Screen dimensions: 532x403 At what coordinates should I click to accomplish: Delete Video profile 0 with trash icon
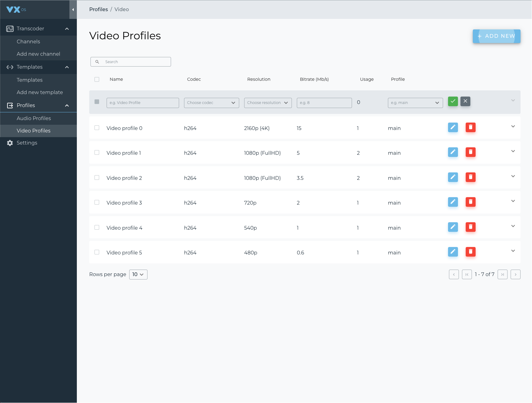tap(471, 128)
